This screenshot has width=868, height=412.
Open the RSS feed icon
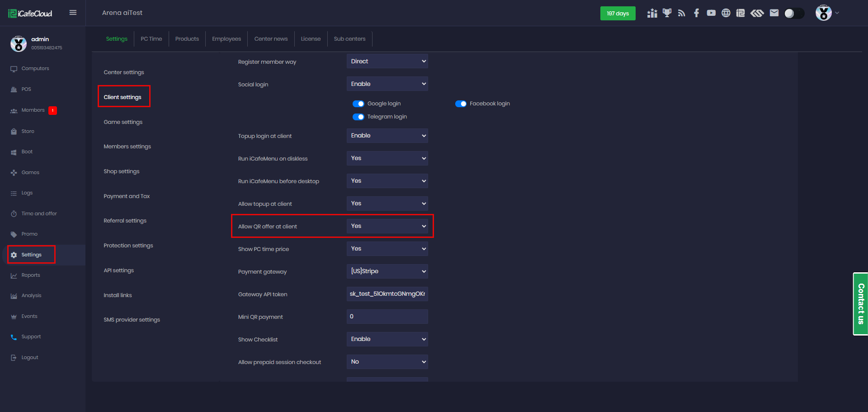(682, 13)
